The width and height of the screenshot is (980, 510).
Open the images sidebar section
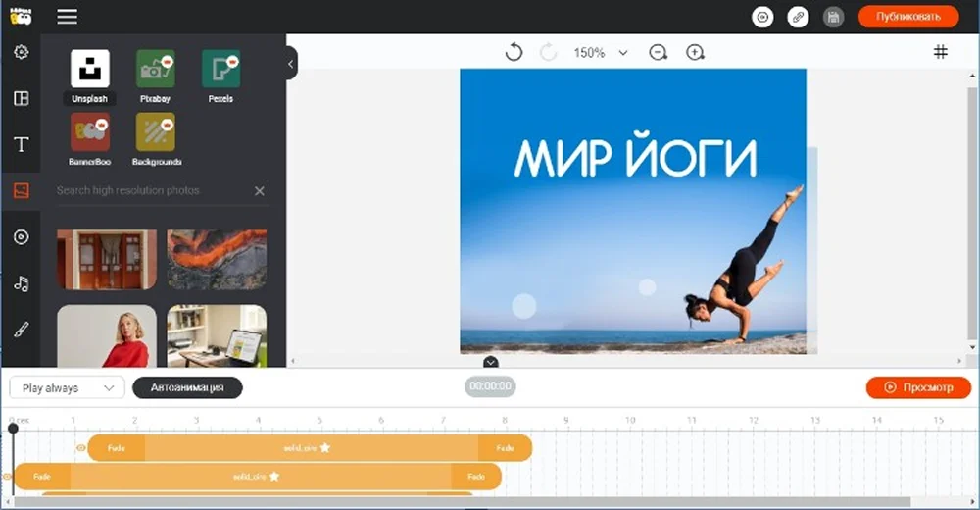[x=22, y=190]
